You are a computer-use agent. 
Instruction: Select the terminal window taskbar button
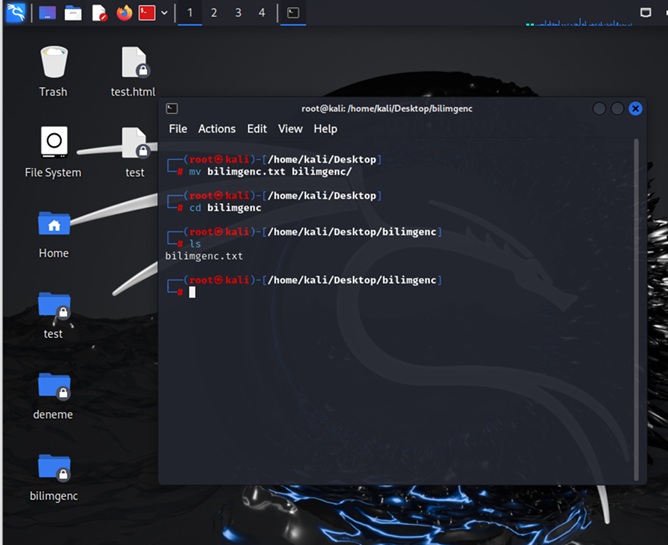293,13
